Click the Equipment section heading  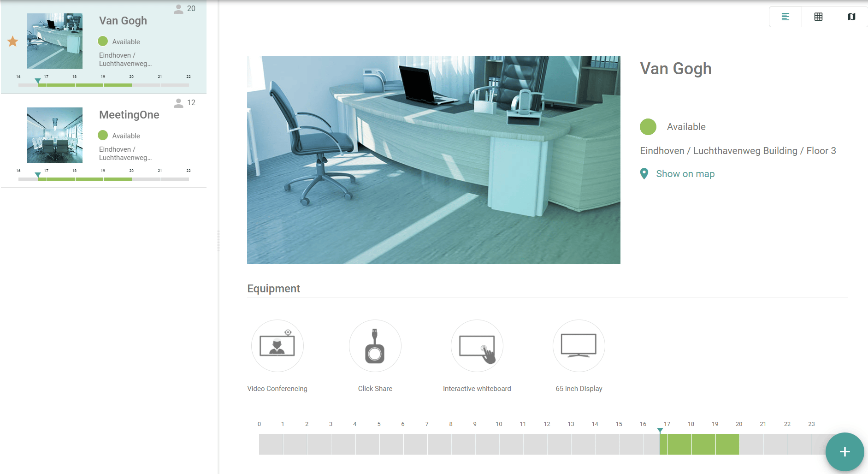273,289
